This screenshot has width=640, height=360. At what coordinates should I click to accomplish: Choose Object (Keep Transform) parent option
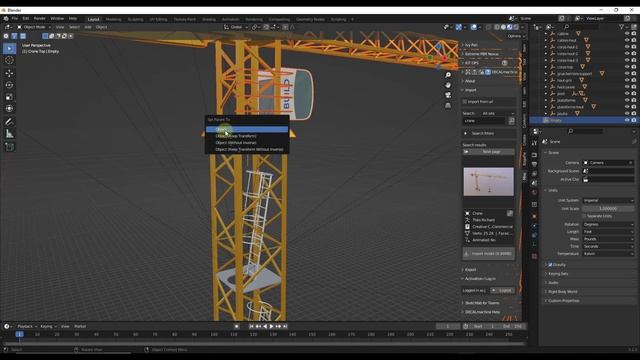tap(247, 136)
